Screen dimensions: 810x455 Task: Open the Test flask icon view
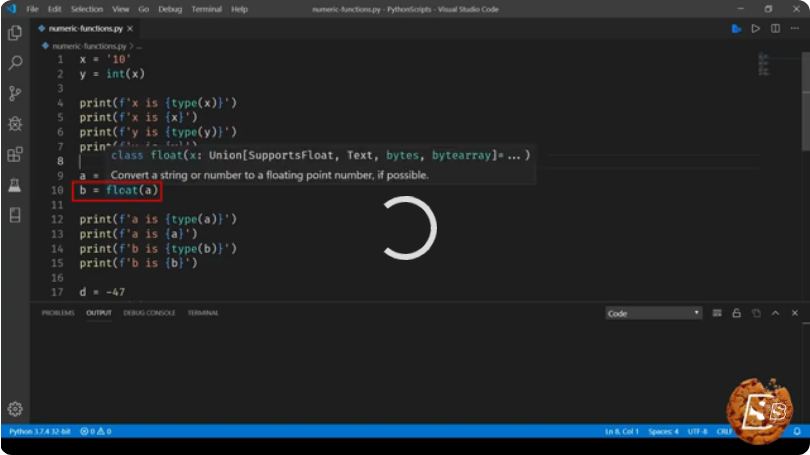[15, 185]
